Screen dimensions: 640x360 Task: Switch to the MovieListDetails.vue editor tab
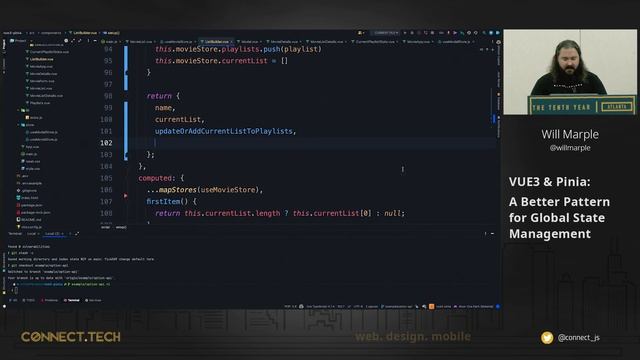pyautogui.click(x=326, y=42)
